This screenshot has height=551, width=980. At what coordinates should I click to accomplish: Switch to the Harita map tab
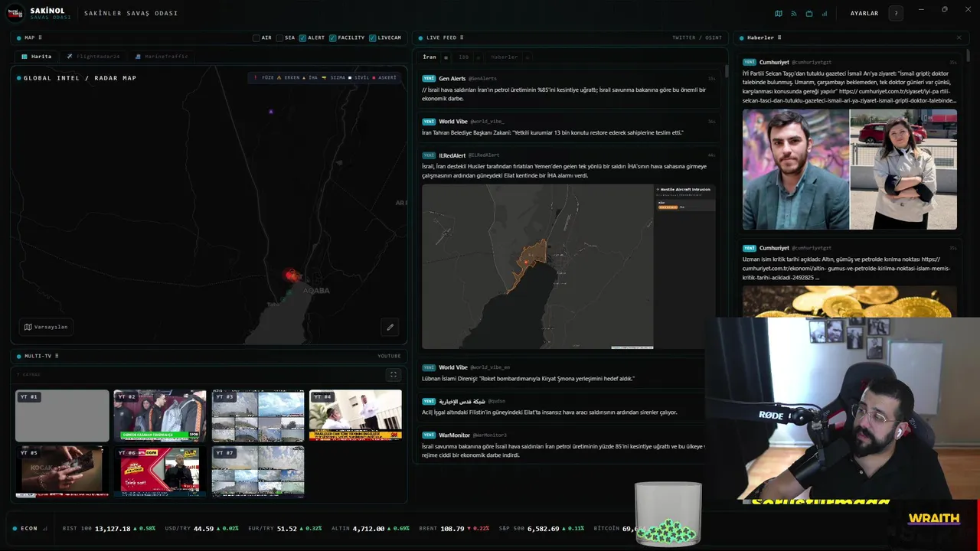[36, 57]
